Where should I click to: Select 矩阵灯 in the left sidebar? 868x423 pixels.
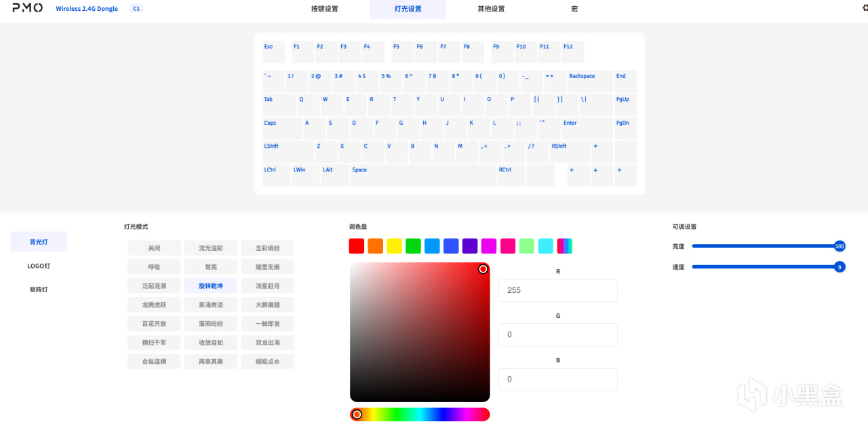(x=39, y=289)
